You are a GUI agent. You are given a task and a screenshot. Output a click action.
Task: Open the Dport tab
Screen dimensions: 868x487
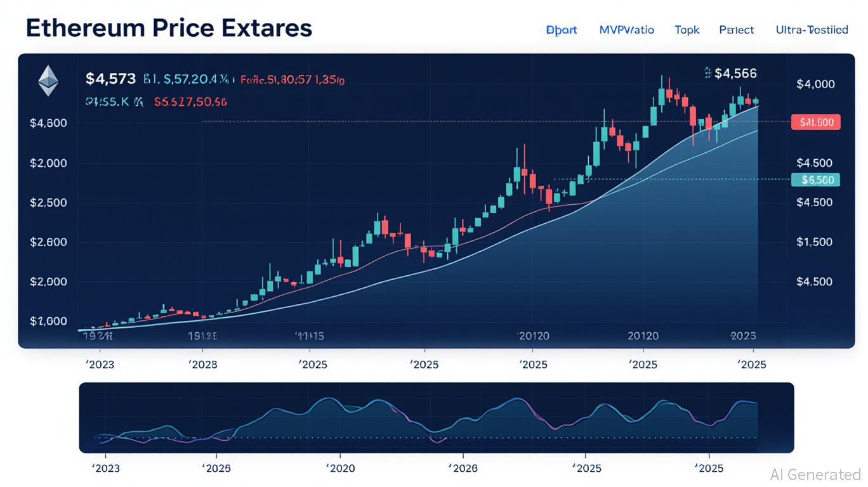pos(562,30)
